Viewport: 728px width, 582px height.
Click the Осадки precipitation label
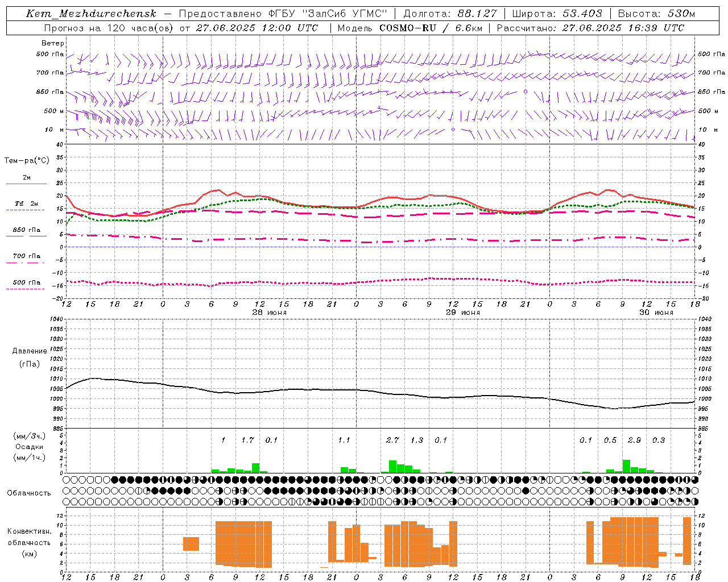click(30, 447)
